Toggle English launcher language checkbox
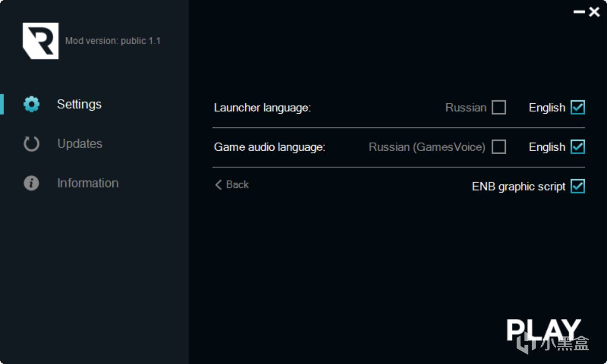 tap(578, 108)
